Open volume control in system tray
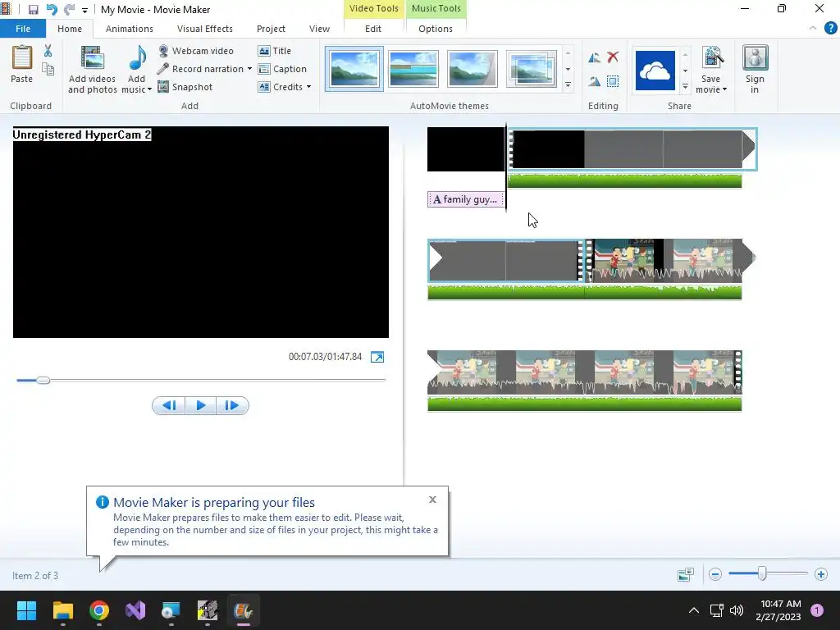The image size is (840, 630). pyautogui.click(x=737, y=610)
